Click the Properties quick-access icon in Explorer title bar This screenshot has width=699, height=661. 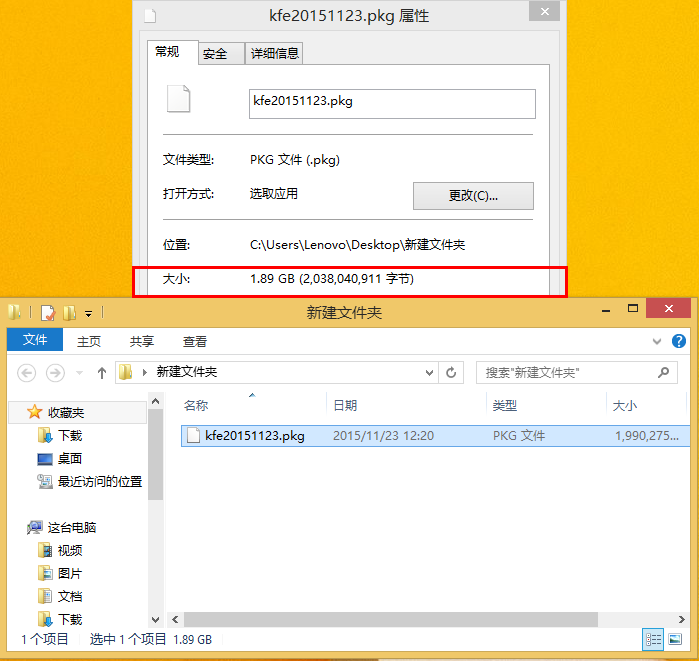[48, 312]
